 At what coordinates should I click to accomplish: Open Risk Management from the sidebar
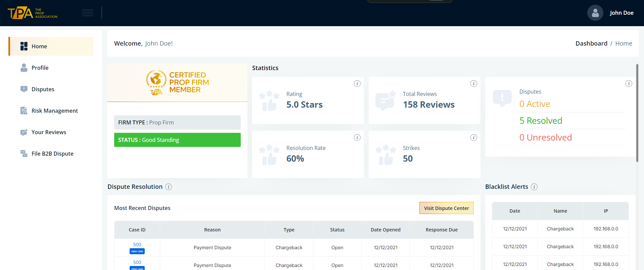54,111
